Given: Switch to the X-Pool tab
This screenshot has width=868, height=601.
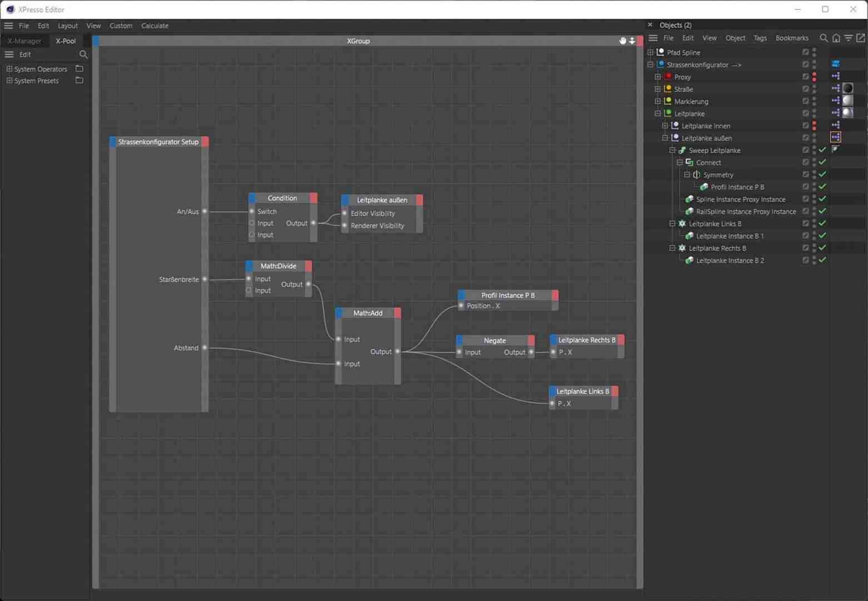Looking at the screenshot, I should (65, 41).
